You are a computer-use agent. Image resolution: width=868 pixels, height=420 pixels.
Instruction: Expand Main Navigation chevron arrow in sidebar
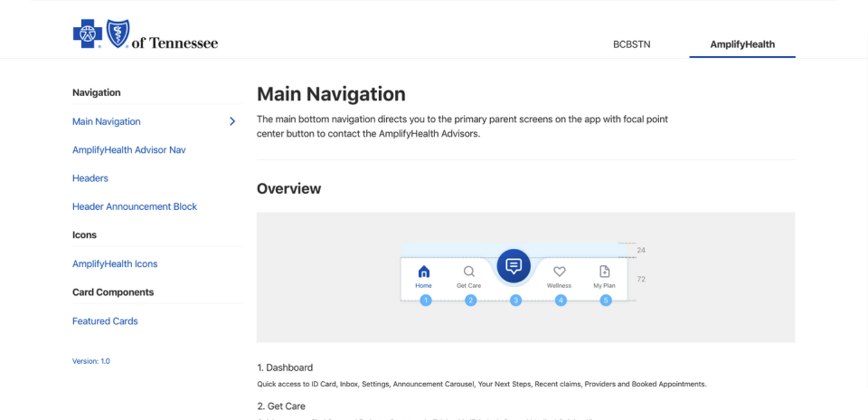coord(232,121)
